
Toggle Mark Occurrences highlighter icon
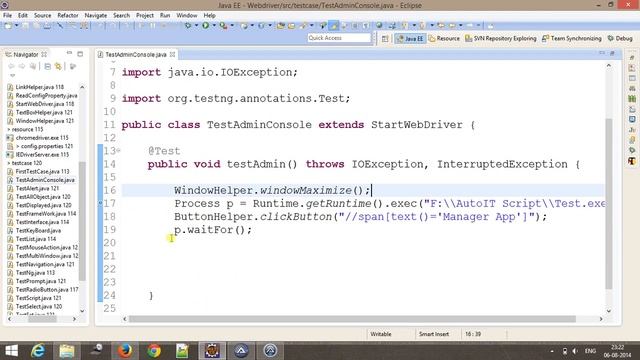(334, 25)
